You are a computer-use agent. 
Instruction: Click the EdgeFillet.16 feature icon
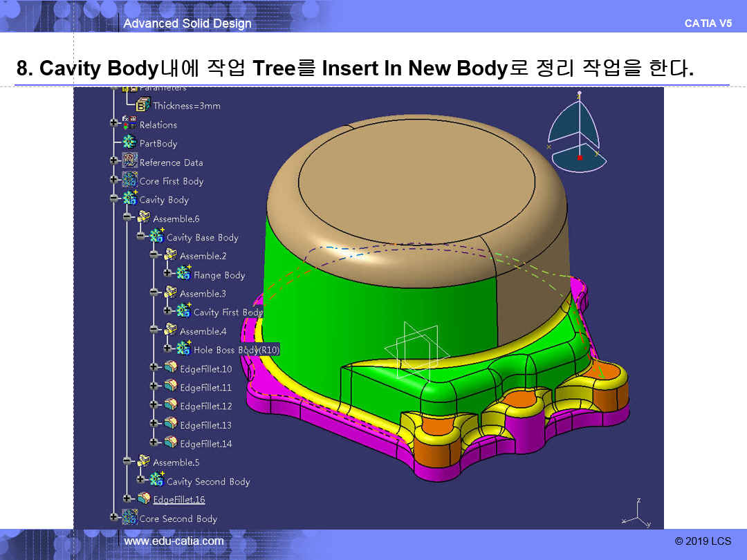coord(143,498)
